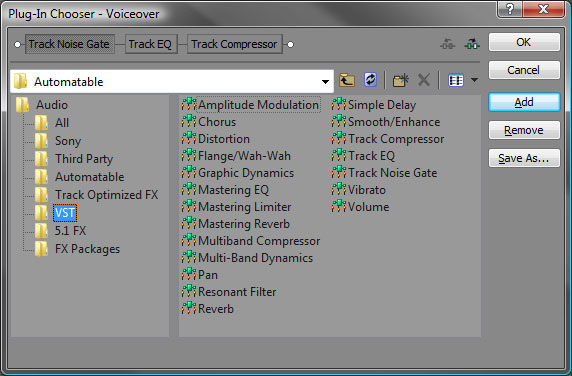572x376 pixels.
Task: Move plug-in left in chain icon
Action: [x=448, y=44]
